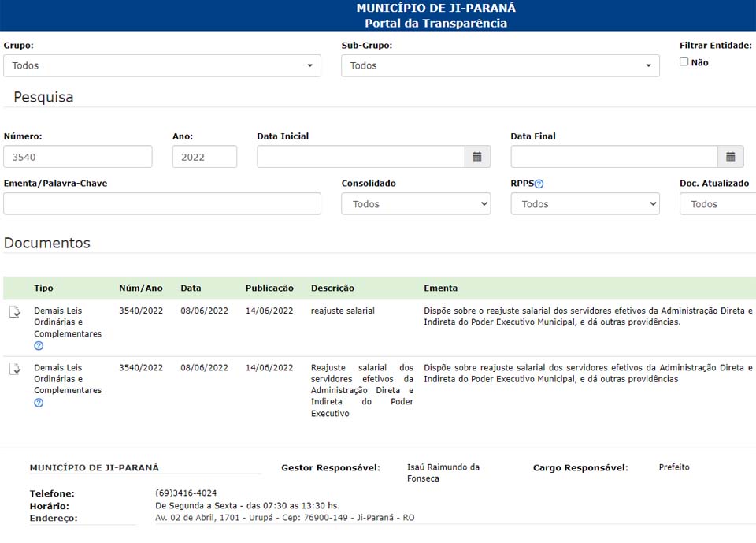Enable the Filtrar Entidade checkbox
Screen dimensions: 756x543
[684, 61]
